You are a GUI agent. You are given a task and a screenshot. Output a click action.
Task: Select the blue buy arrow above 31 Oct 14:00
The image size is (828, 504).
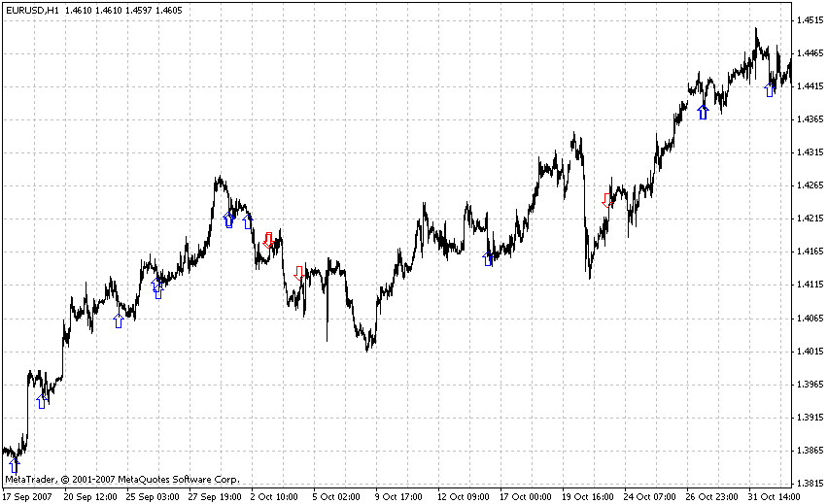click(770, 89)
